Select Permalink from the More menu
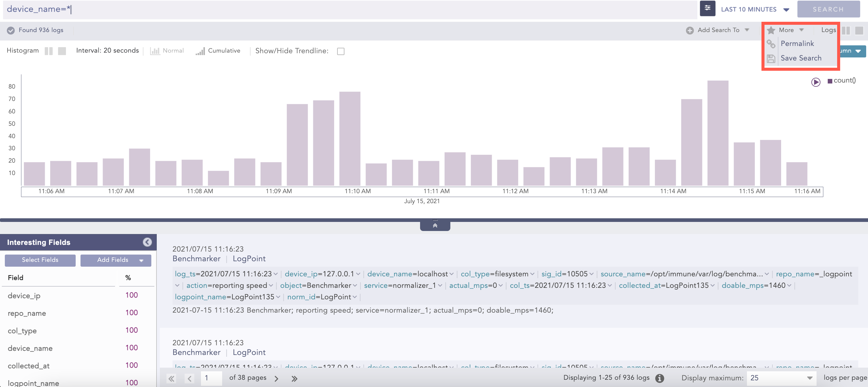The image size is (868, 387). pos(797,44)
